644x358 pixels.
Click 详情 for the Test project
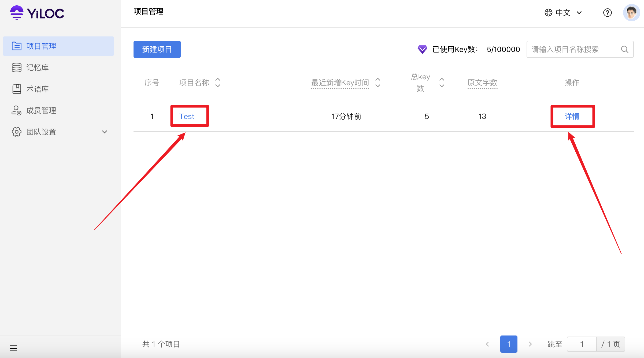click(572, 116)
